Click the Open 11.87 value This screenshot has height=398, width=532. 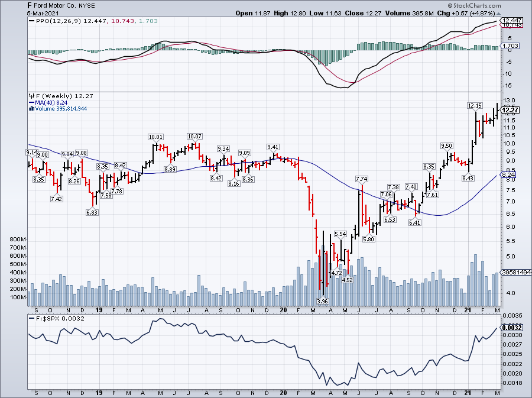pos(253,13)
